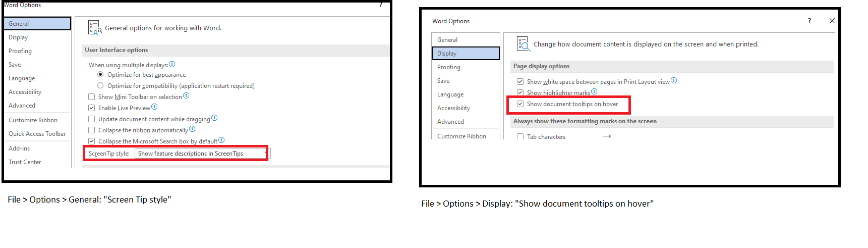Uncheck Enable Live Preview checkbox

point(91,108)
